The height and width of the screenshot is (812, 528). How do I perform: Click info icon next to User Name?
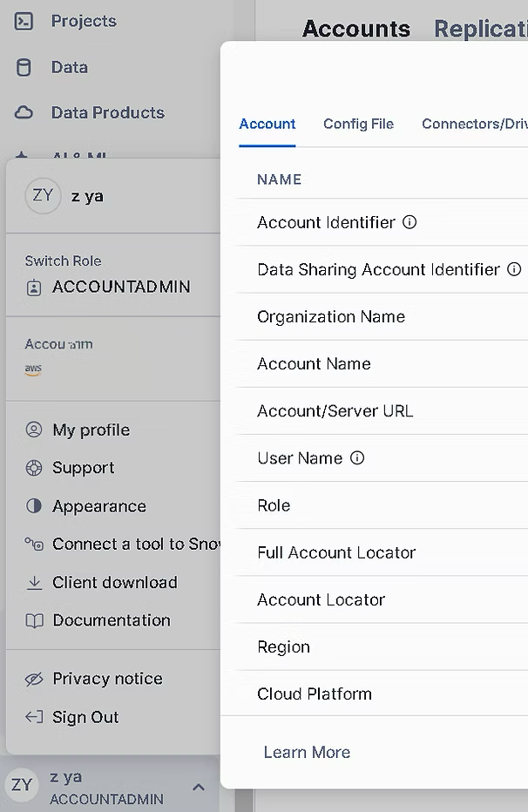[x=357, y=457]
